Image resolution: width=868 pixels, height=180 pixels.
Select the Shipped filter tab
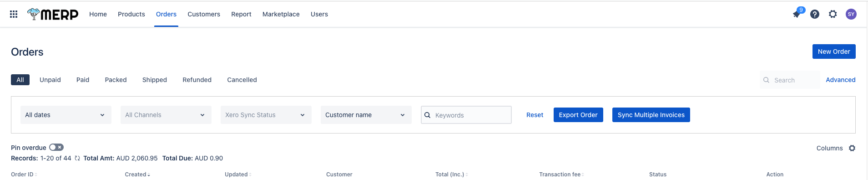click(155, 80)
